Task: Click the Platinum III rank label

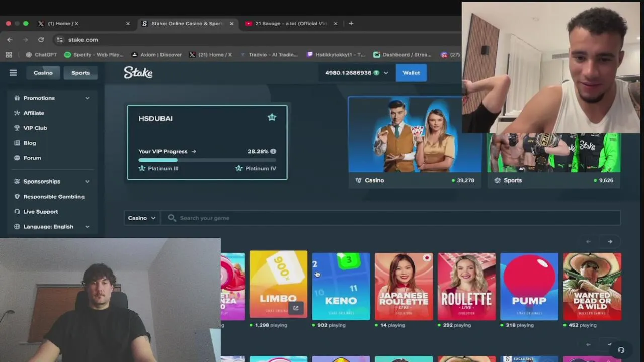Action: pos(163,168)
